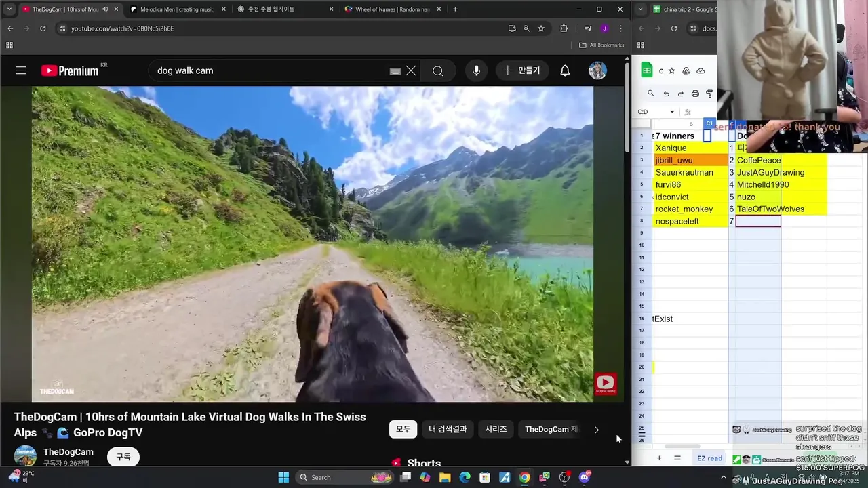
Task: Star the Sheets document
Action: coord(672,70)
